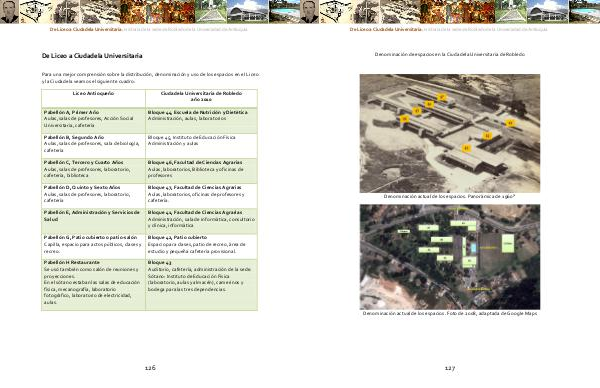
Task: Select the 'Bloque 42, Patio cubierto' cell
Action: (201, 246)
